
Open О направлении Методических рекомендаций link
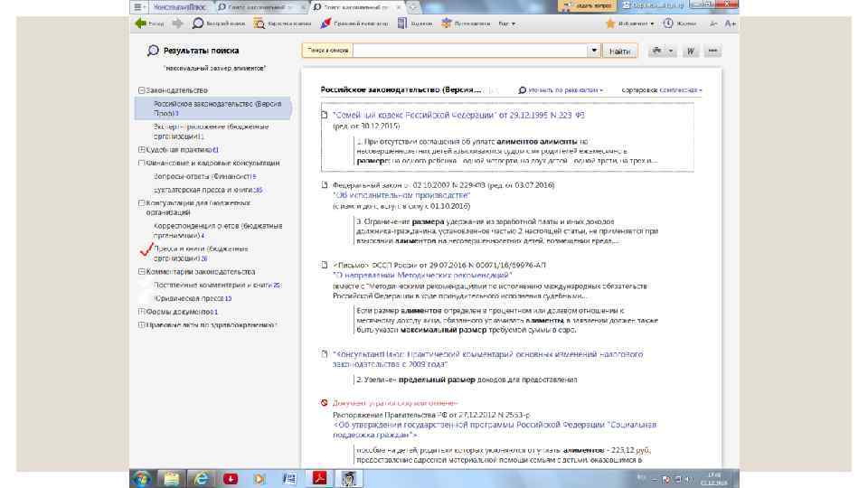[422, 275]
